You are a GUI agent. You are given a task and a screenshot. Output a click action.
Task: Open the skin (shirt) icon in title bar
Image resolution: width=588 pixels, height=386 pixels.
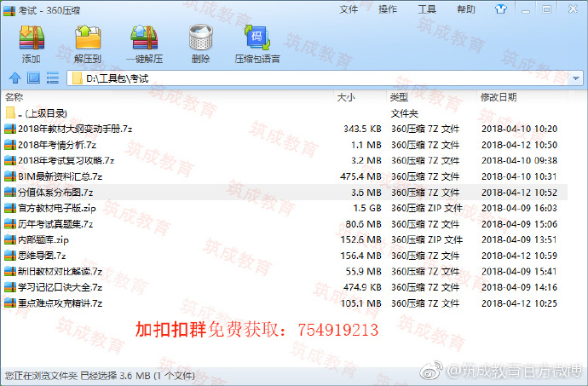point(500,9)
